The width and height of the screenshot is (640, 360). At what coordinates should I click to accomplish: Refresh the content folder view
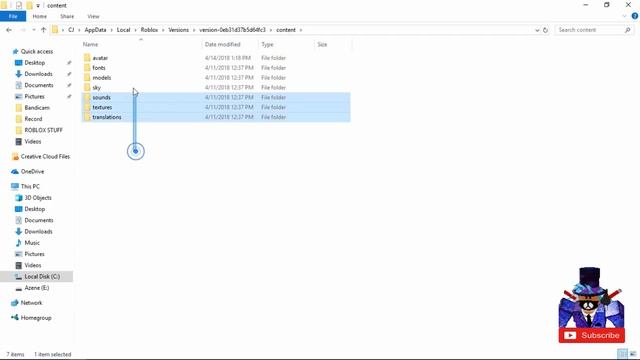pos(545,30)
